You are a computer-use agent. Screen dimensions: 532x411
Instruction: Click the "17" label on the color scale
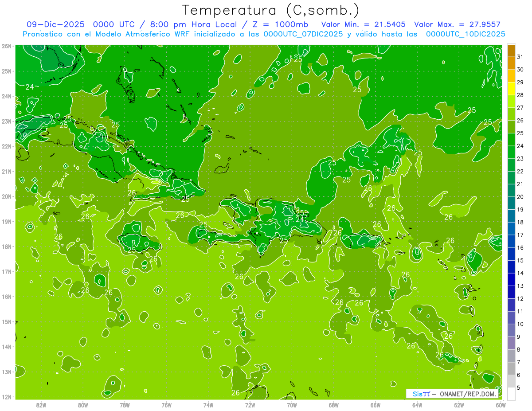click(x=520, y=235)
